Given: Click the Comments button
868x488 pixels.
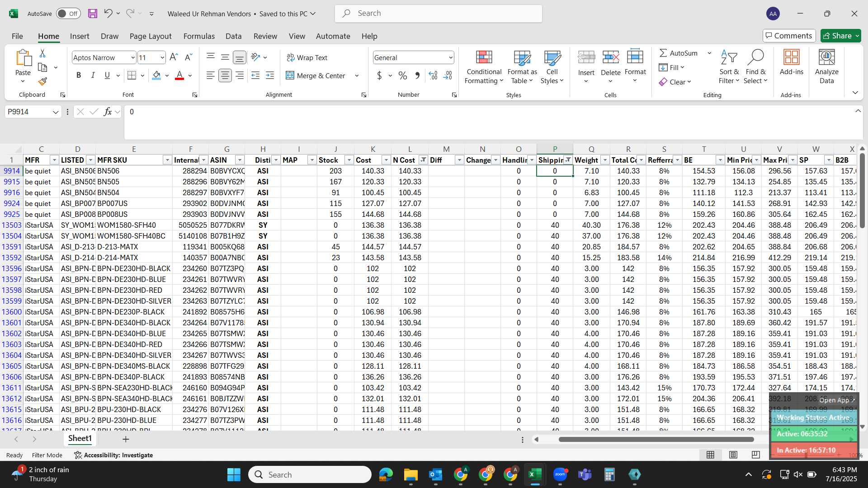Looking at the screenshot, I should pyautogui.click(x=789, y=36).
